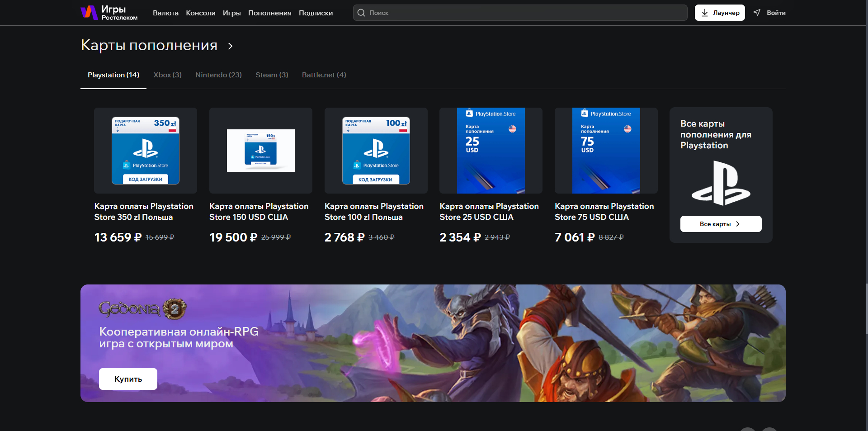Open the Подписки menu

click(x=316, y=13)
